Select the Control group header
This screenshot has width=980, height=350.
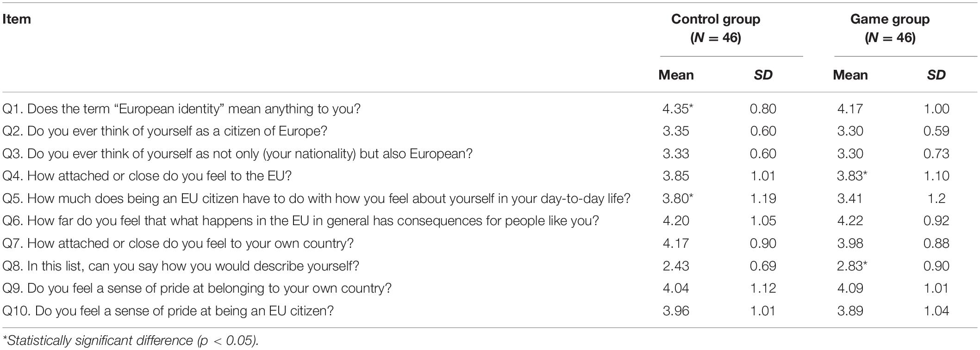point(715,28)
